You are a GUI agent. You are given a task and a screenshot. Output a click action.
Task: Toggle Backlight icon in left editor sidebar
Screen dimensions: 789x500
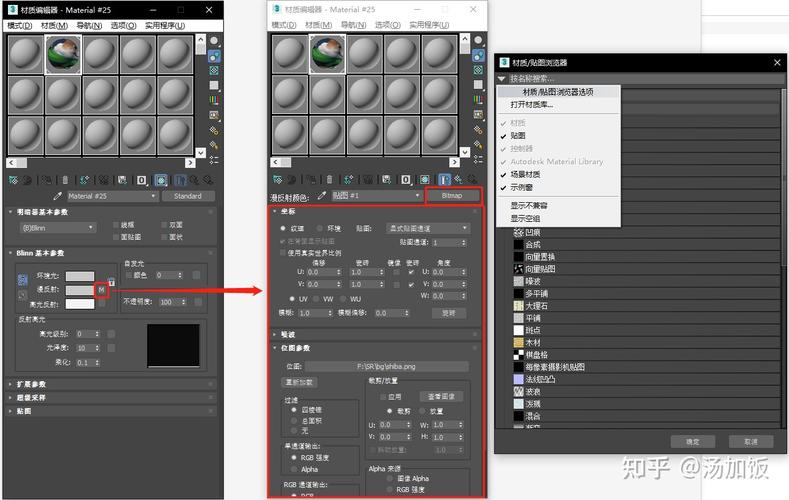[214, 56]
